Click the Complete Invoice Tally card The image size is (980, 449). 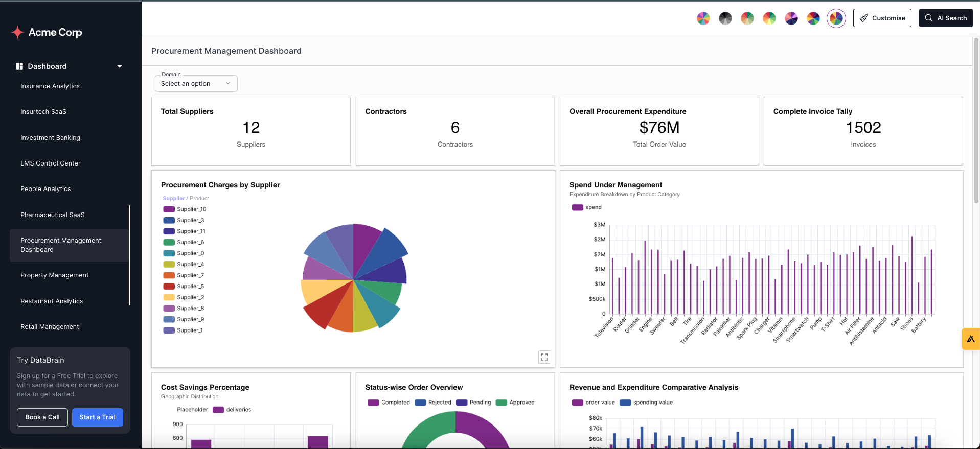tap(863, 131)
